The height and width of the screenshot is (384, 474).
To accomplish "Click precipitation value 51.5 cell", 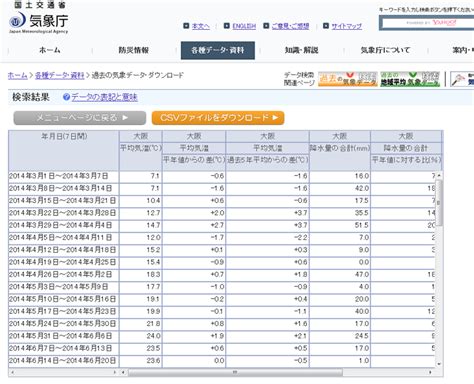I will pos(340,225).
